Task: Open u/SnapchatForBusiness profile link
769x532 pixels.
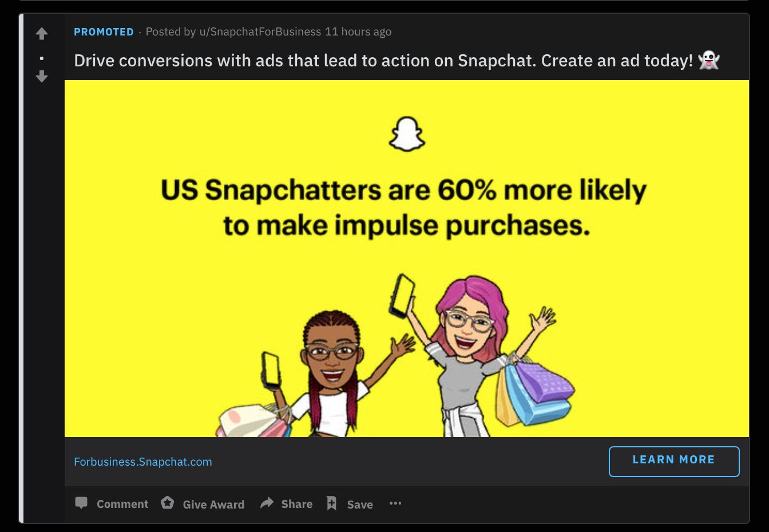Action: (260, 32)
